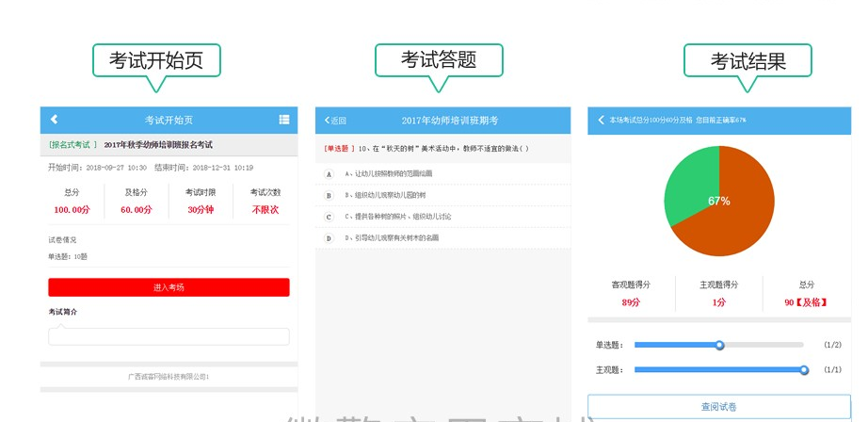Image resolution: width=868 pixels, height=422 pixels.
Task: Click the 报名式考试 green tag
Action: tap(72, 145)
